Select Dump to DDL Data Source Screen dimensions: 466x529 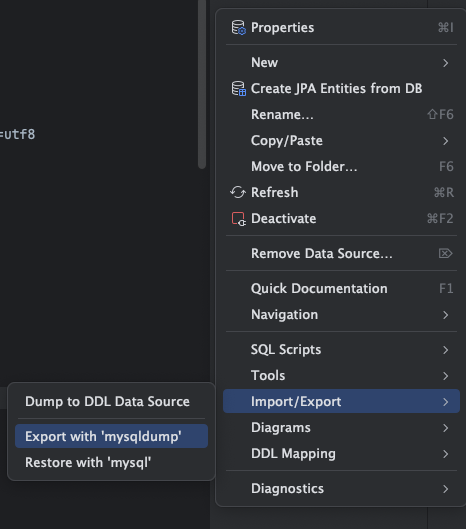111,401
